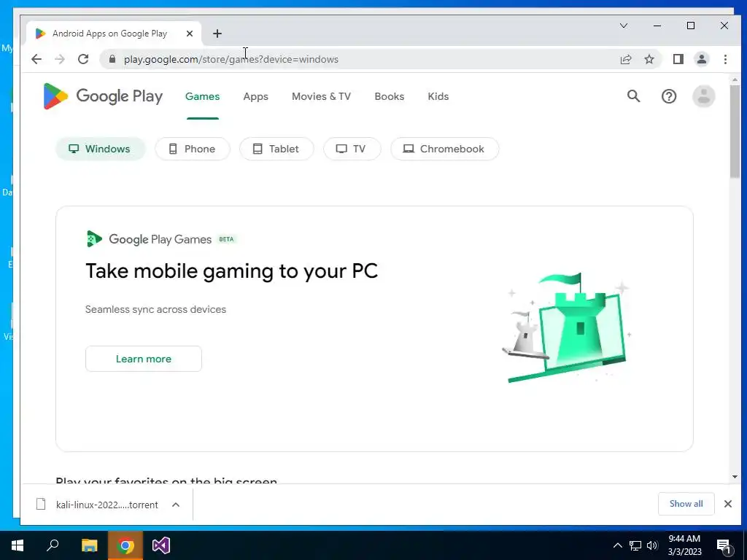Open a new browser tab

[x=217, y=34]
